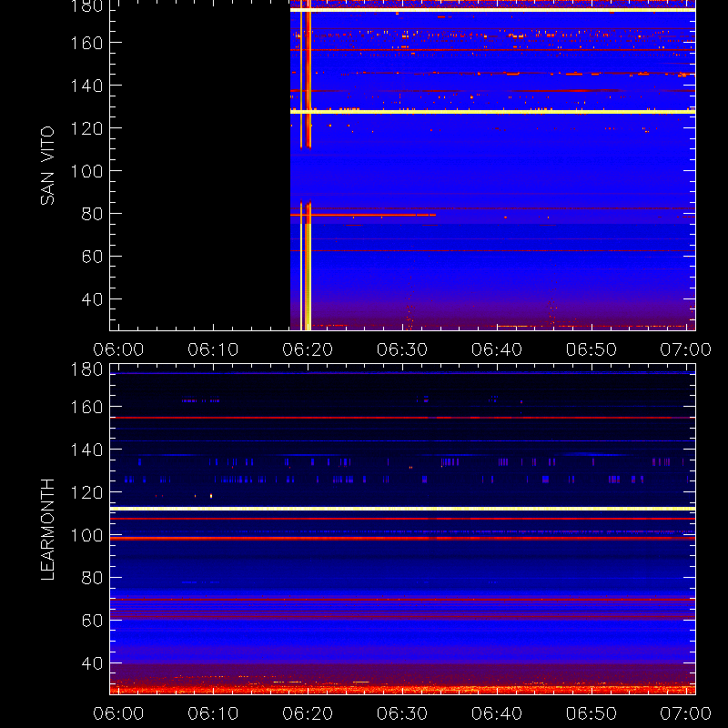This screenshot has width=728, height=728.
Task: Click 06:00 time label under SAN VITO plot
Action: point(118,349)
